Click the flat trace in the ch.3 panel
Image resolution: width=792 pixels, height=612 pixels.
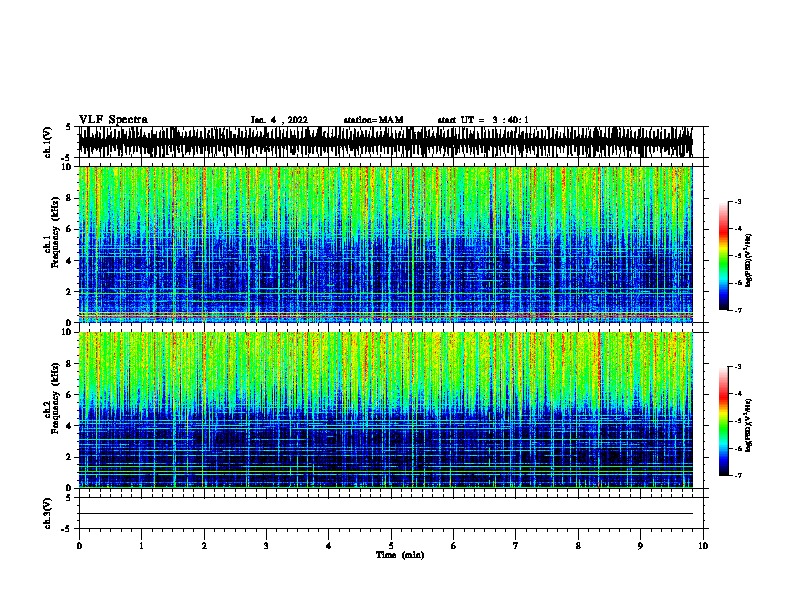point(385,514)
